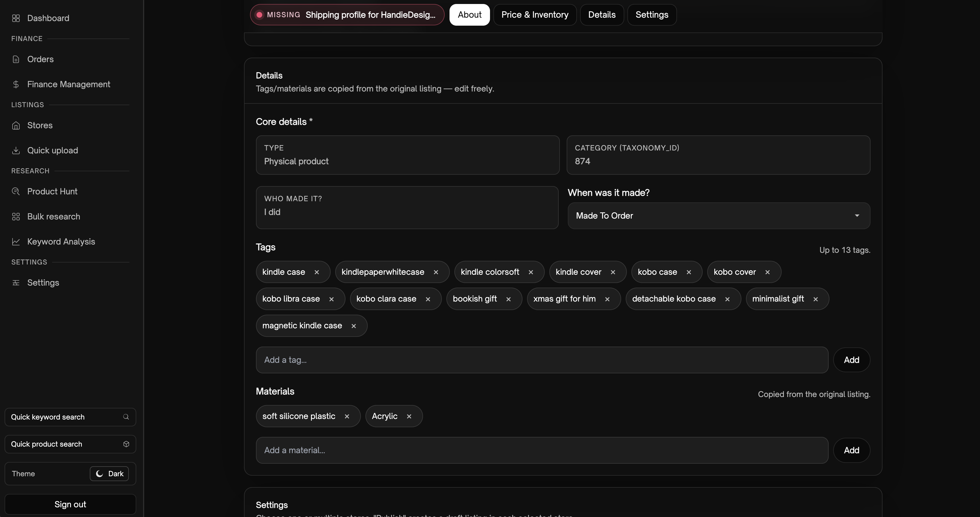The image size is (980, 517).
Task: Remove the Acrylic material chip
Action: pos(409,416)
